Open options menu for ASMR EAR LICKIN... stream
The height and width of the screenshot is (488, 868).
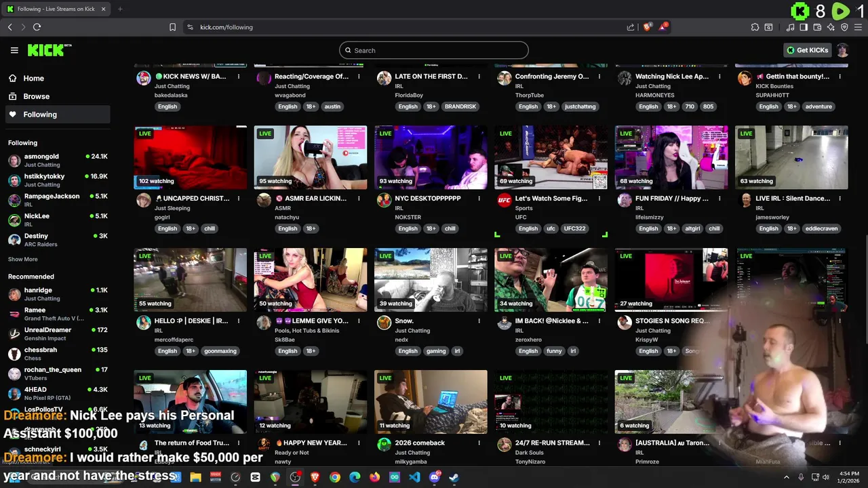tap(359, 199)
